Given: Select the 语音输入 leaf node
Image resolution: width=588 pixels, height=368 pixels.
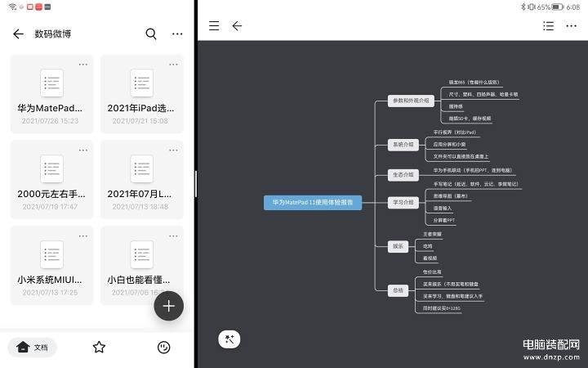Looking at the screenshot, I should click(x=443, y=208).
